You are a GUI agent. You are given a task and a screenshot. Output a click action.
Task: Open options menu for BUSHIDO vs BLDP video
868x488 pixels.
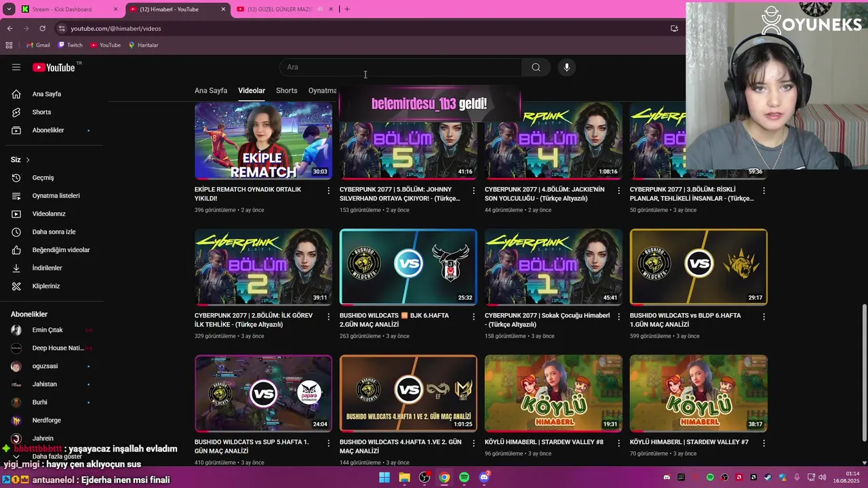click(764, 317)
